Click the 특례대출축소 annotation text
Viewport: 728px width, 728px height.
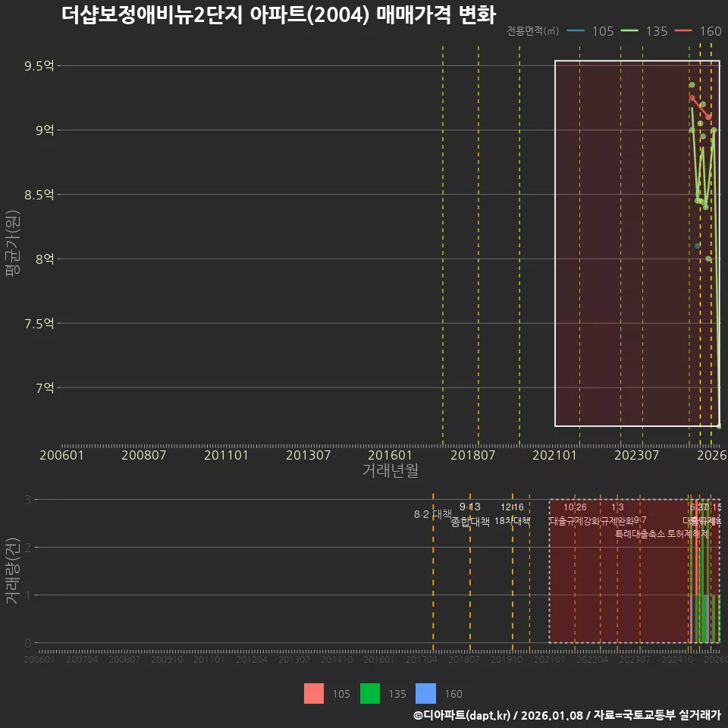[639, 533]
